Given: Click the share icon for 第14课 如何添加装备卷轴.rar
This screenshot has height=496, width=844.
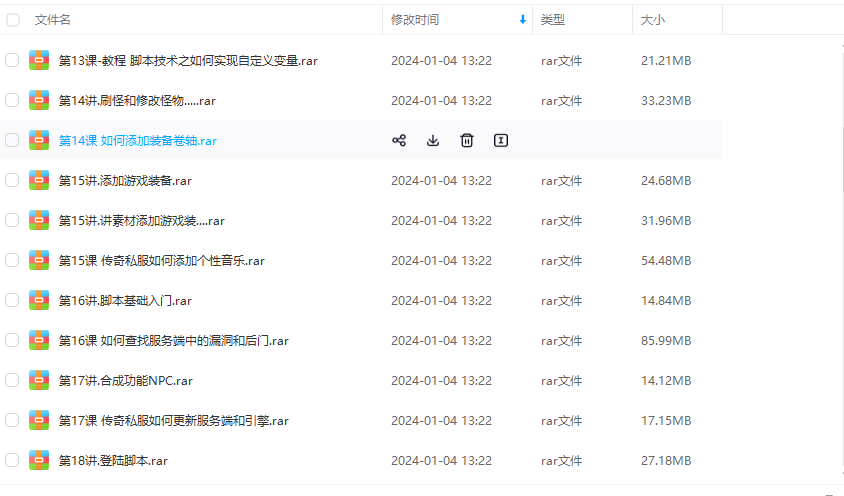Looking at the screenshot, I should click(x=399, y=140).
